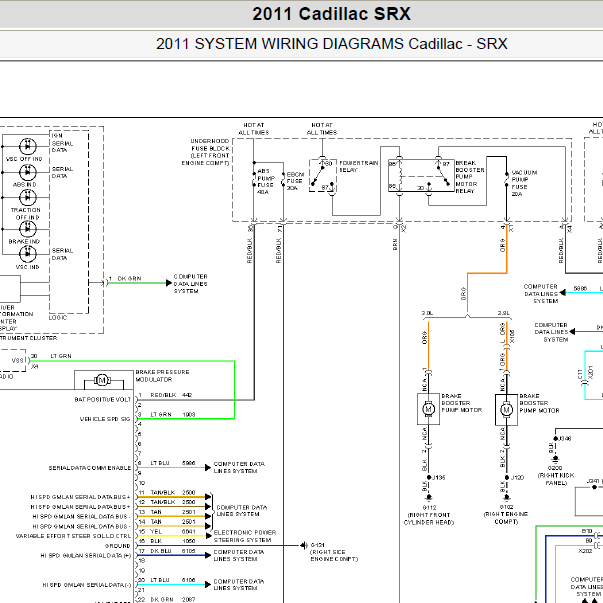The width and height of the screenshot is (603, 603).
Task: Click the Vacuum Pump 20A fuse symbol
Action: pos(506,180)
